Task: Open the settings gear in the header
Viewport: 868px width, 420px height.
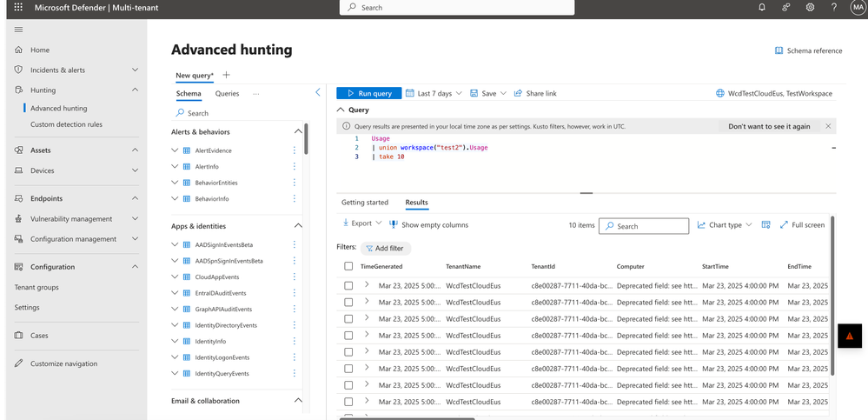Action: coord(810,7)
